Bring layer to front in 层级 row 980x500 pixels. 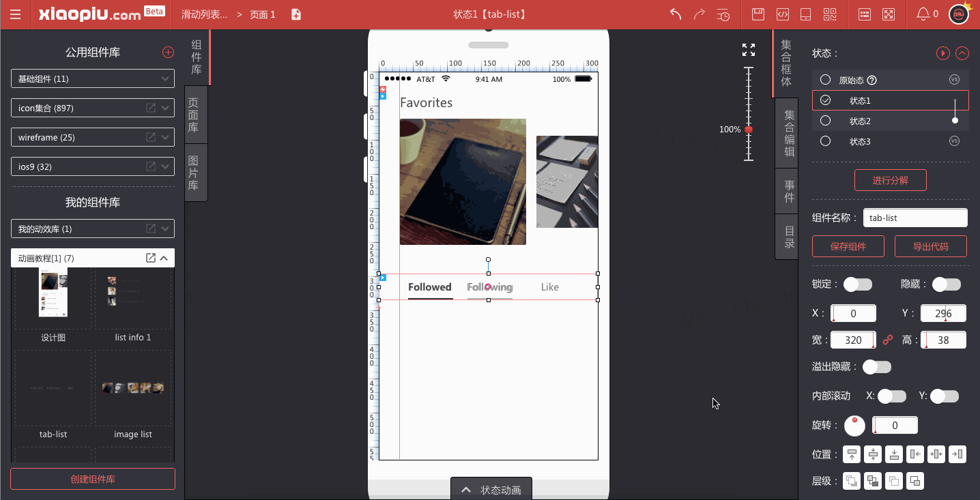[x=852, y=481]
